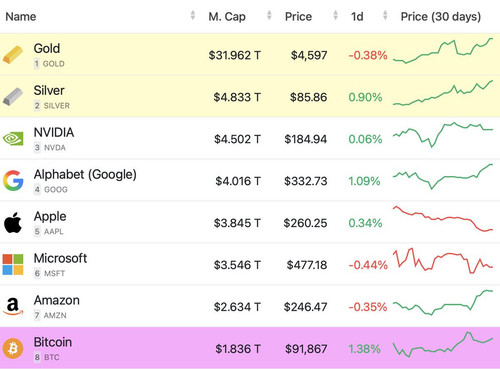This screenshot has height=369, width=500.
Task: Open the Microsoft company link
Action: pyautogui.click(x=60, y=258)
